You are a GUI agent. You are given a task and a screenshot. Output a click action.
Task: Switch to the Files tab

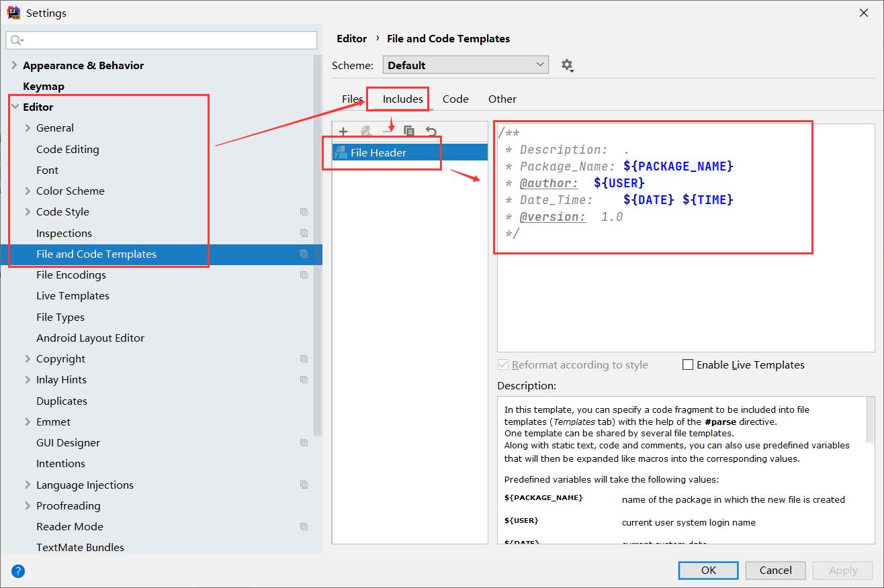(352, 99)
